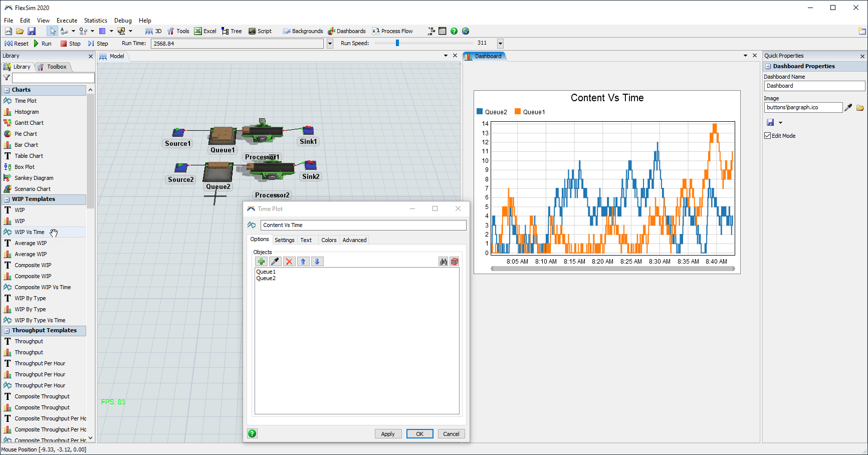Image resolution: width=868 pixels, height=455 pixels.
Task: Click the Excel toolbar button
Action: tap(205, 31)
